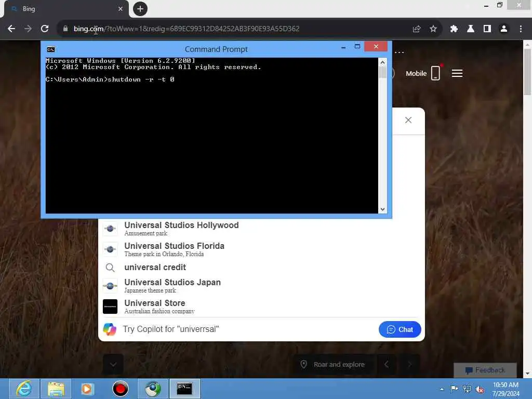The width and height of the screenshot is (532, 399).
Task: Click the muted volume tray icon
Action: click(x=480, y=390)
